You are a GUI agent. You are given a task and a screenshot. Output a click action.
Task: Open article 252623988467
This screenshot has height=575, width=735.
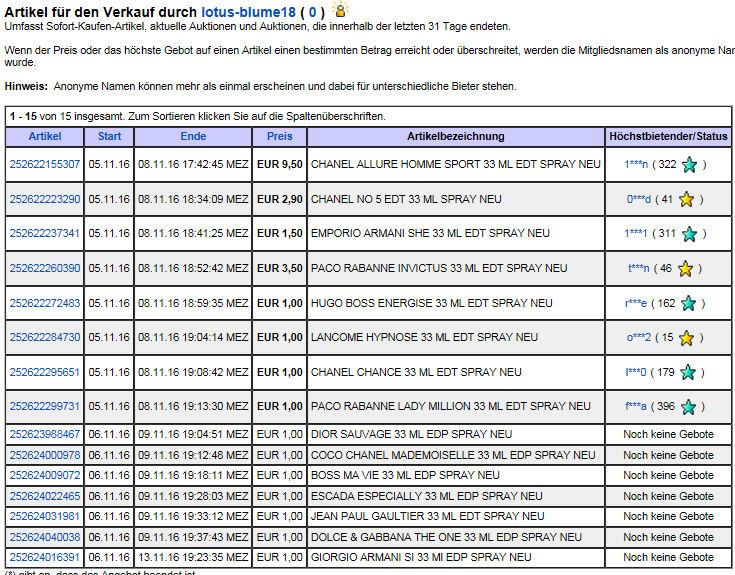click(x=45, y=434)
